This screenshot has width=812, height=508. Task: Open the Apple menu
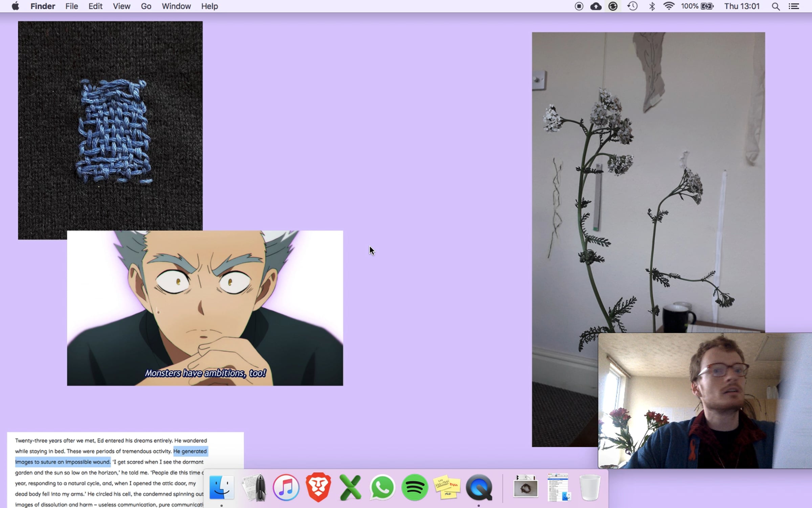15,6
